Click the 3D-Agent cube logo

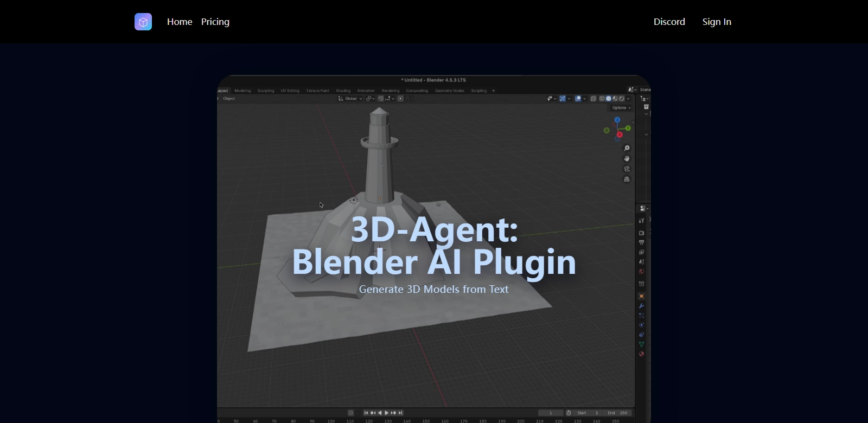tap(143, 22)
